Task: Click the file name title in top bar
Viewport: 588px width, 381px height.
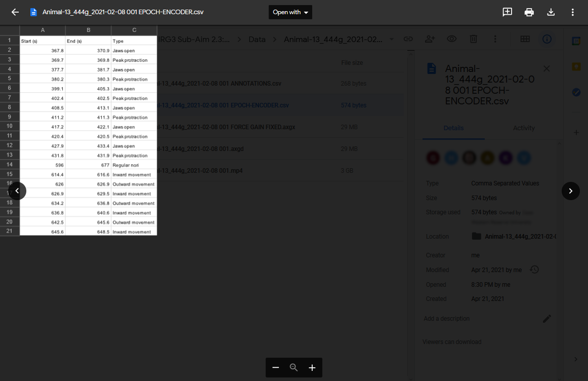Action: (123, 12)
